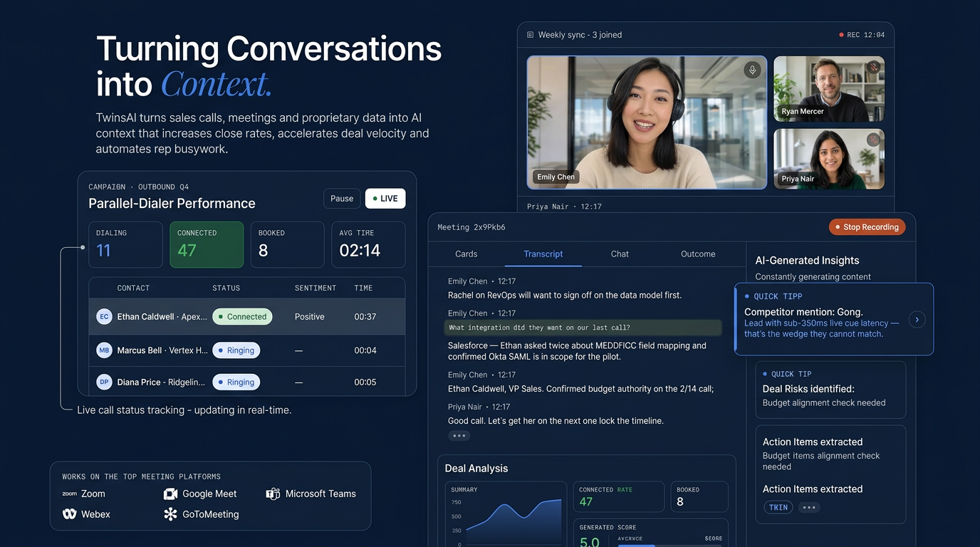The height and width of the screenshot is (547, 980).
Task: Click the Positive sentiment cell
Action: click(x=310, y=317)
